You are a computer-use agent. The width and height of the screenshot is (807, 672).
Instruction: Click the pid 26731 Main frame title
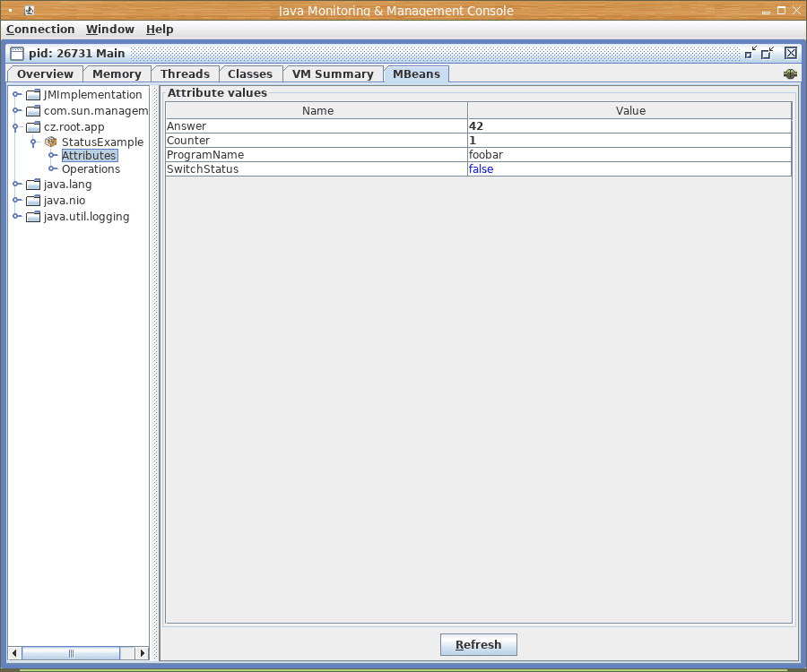(x=77, y=54)
